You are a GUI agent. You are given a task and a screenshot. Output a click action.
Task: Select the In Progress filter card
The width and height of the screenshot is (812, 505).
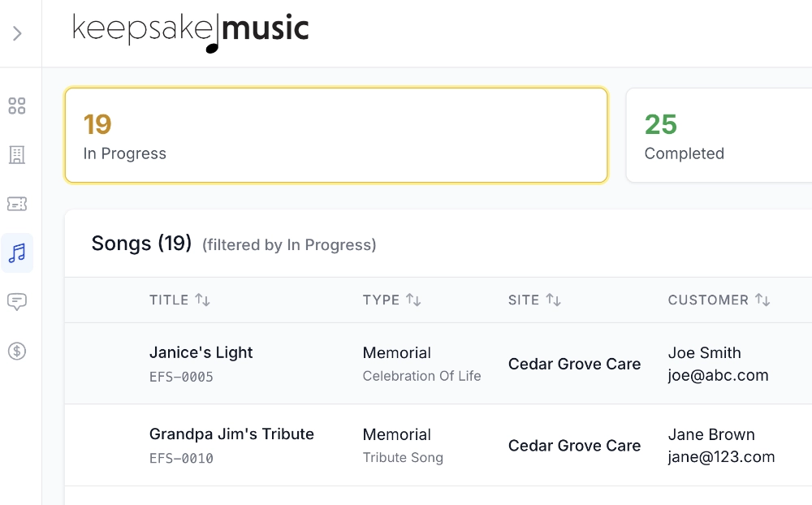click(x=336, y=136)
